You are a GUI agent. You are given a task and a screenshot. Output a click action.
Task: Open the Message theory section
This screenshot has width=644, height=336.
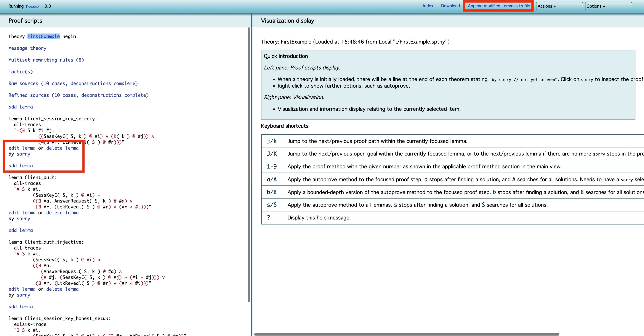pyautogui.click(x=27, y=48)
